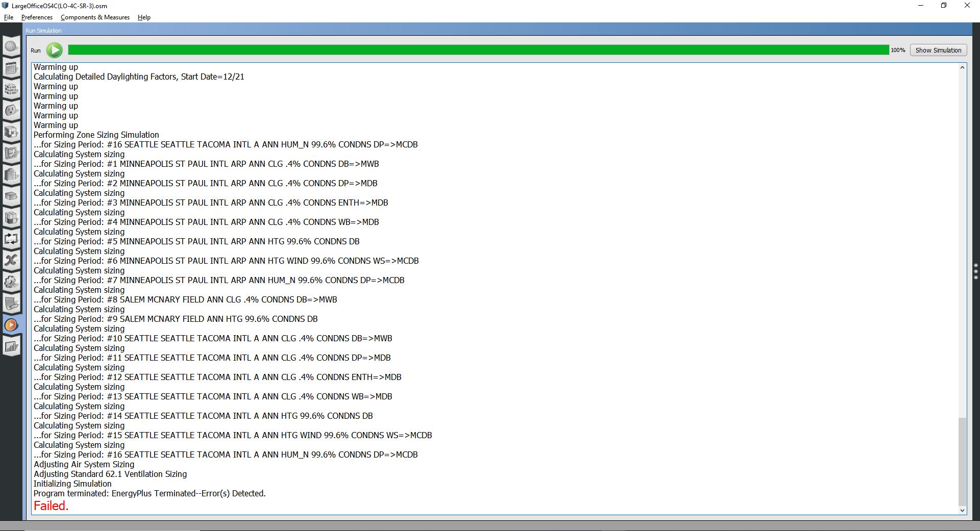Screen dimensions: 980x531
Task: Click the log scrollbar down arrow
Action: [x=962, y=510]
